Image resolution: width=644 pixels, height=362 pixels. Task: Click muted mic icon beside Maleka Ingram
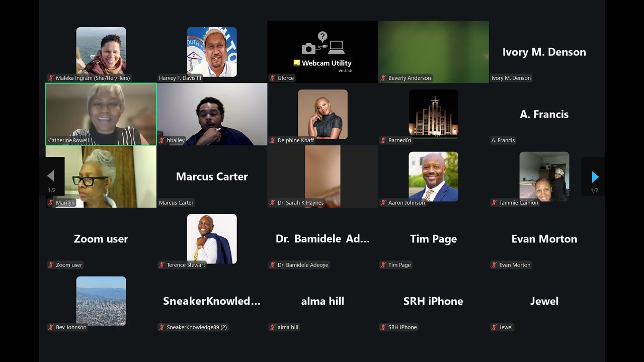(51, 78)
